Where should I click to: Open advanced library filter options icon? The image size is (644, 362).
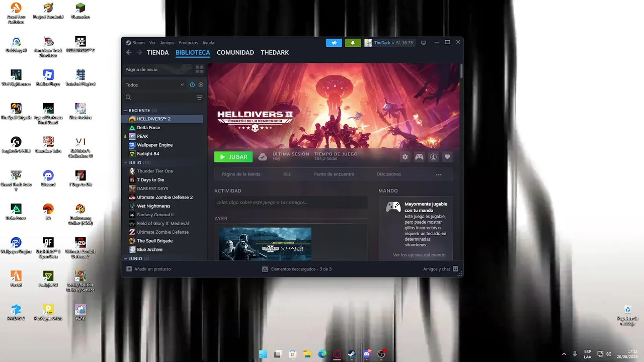(x=199, y=98)
